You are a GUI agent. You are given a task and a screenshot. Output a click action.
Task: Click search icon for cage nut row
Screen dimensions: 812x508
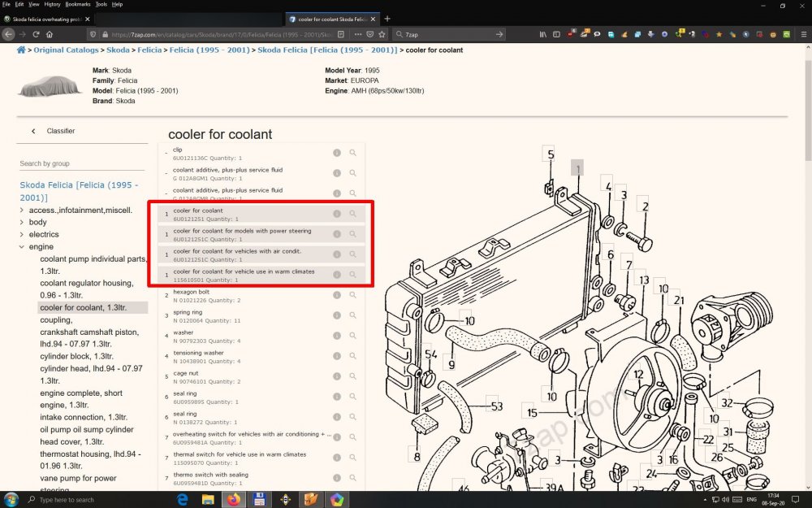(x=352, y=376)
